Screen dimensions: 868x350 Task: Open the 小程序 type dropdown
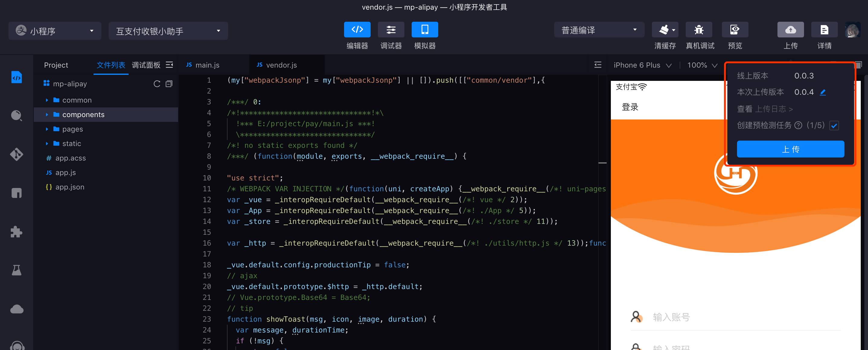tap(55, 31)
